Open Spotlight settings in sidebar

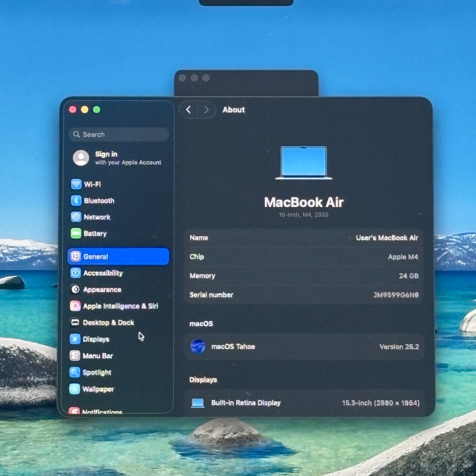click(97, 373)
